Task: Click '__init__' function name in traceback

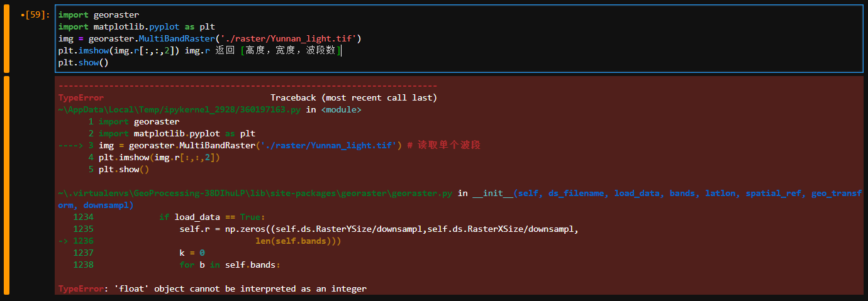Action: click(x=492, y=194)
